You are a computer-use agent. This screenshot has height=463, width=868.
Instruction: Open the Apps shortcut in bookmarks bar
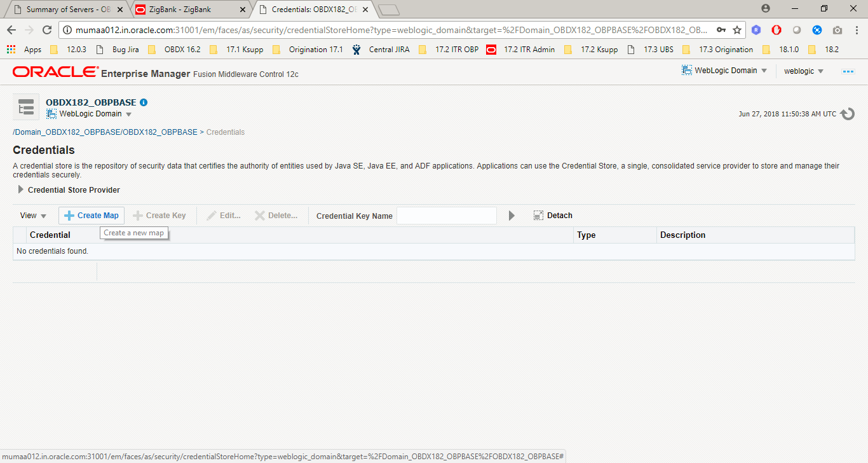[x=24, y=50]
